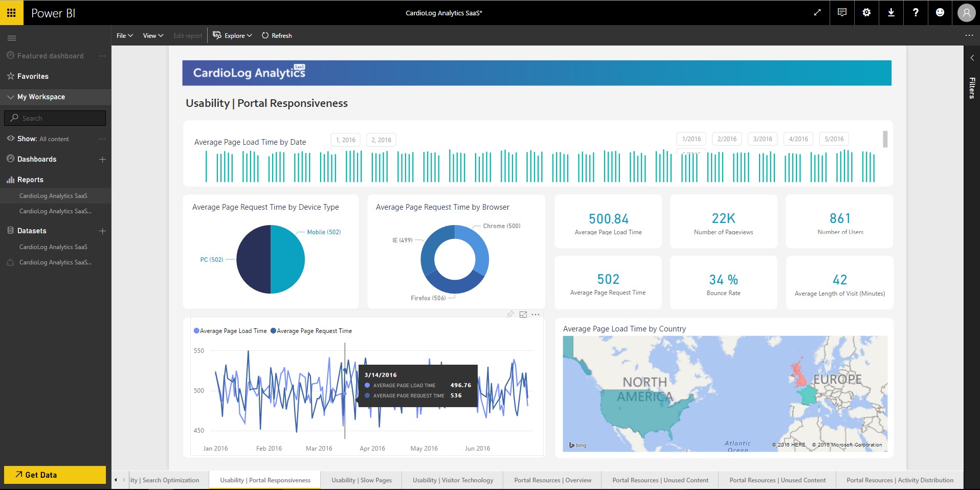Open Reports section in sidebar
Screen dimensions: 980x490
pos(30,180)
